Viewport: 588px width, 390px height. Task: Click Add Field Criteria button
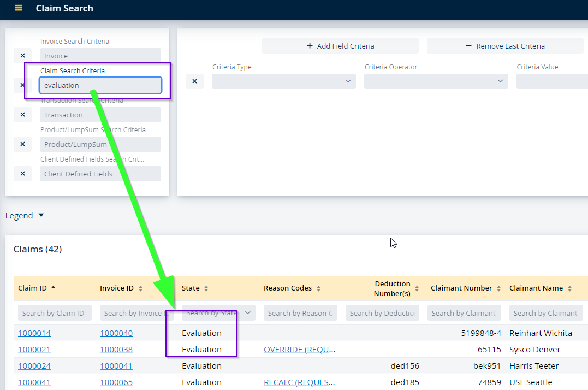click(x=340, y=46)
